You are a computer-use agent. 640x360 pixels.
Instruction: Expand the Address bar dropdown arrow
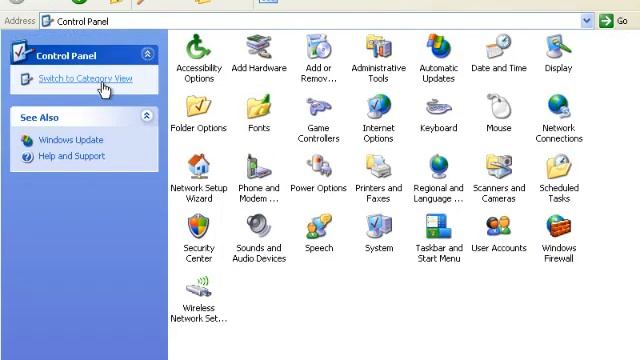[587, 21]
